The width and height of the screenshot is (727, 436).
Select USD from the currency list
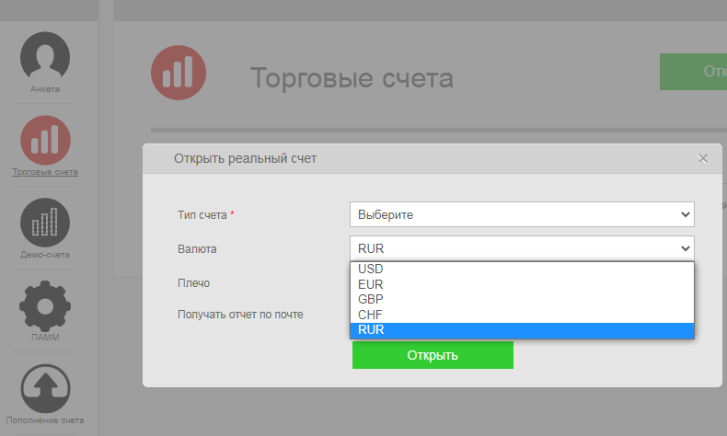click(x=521, y=269)
